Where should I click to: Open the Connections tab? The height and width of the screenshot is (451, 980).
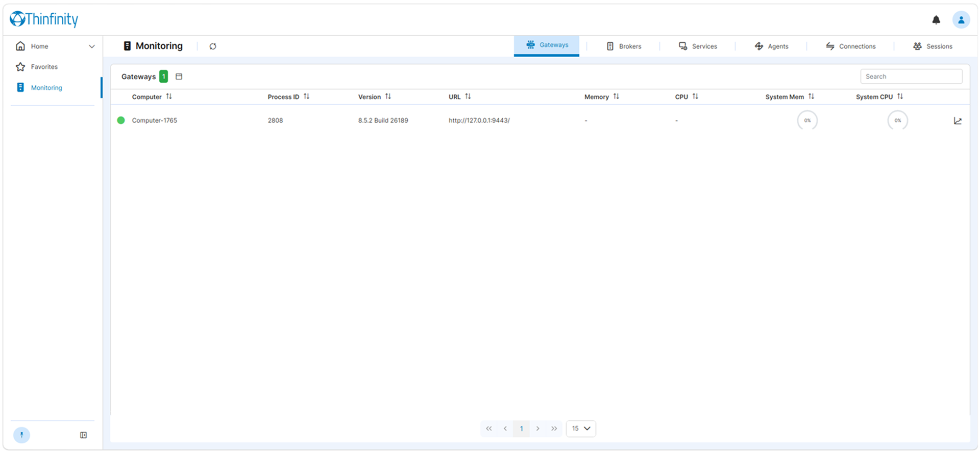851,46
